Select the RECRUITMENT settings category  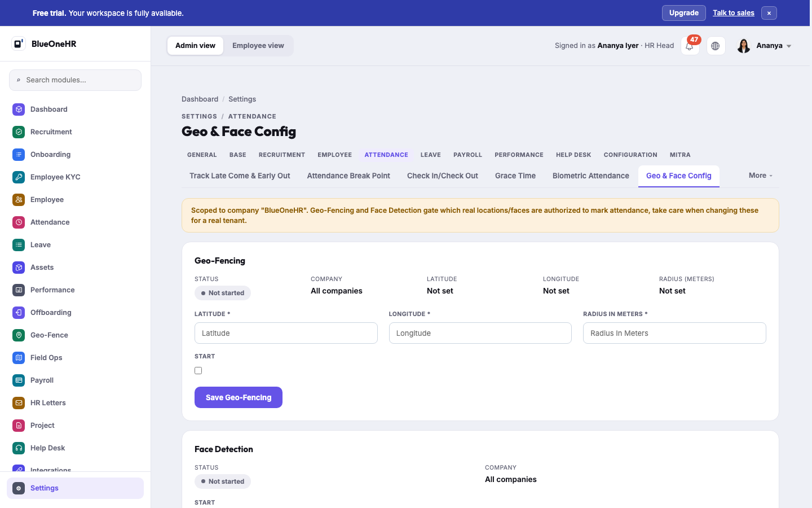pos(282,155)
